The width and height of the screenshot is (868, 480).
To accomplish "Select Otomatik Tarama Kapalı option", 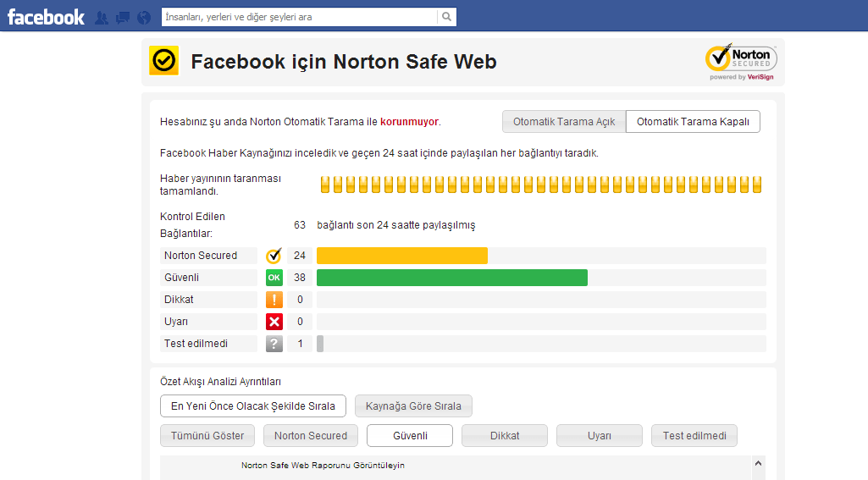I will coord(693,122).
